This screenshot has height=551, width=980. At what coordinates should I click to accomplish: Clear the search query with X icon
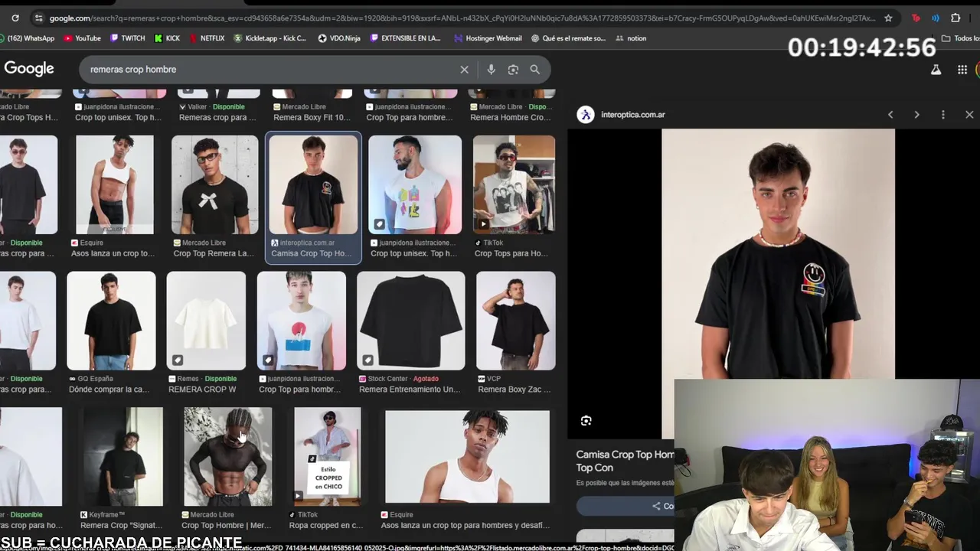[464, 70]
